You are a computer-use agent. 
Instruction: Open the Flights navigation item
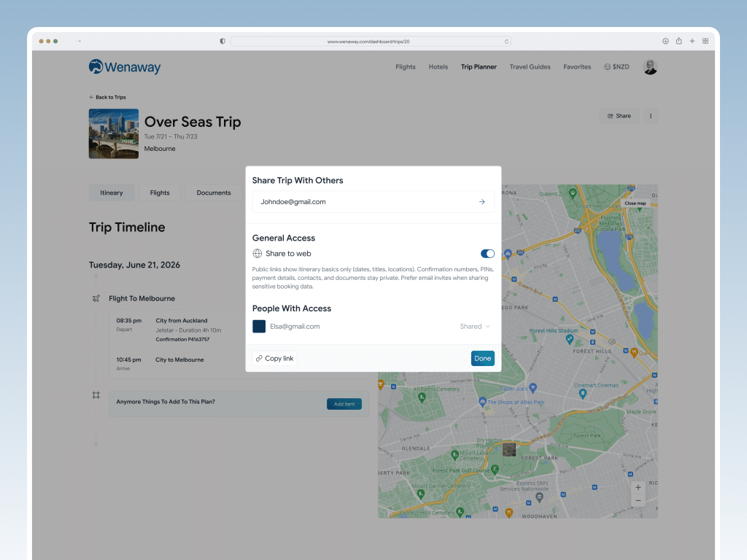(x=406, y=67)
